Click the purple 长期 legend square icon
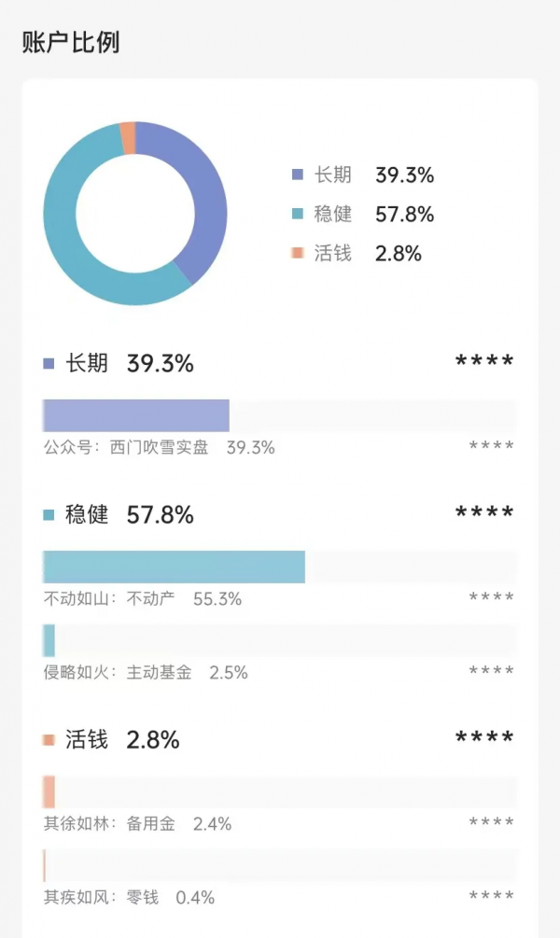Screen dimensions: 560x938 tap(298, 175)
